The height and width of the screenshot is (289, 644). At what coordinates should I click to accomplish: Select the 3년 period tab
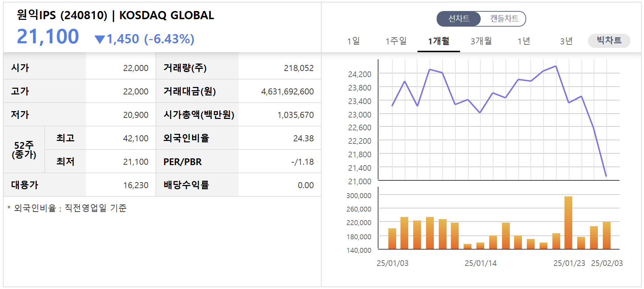(x=567, y=41)
